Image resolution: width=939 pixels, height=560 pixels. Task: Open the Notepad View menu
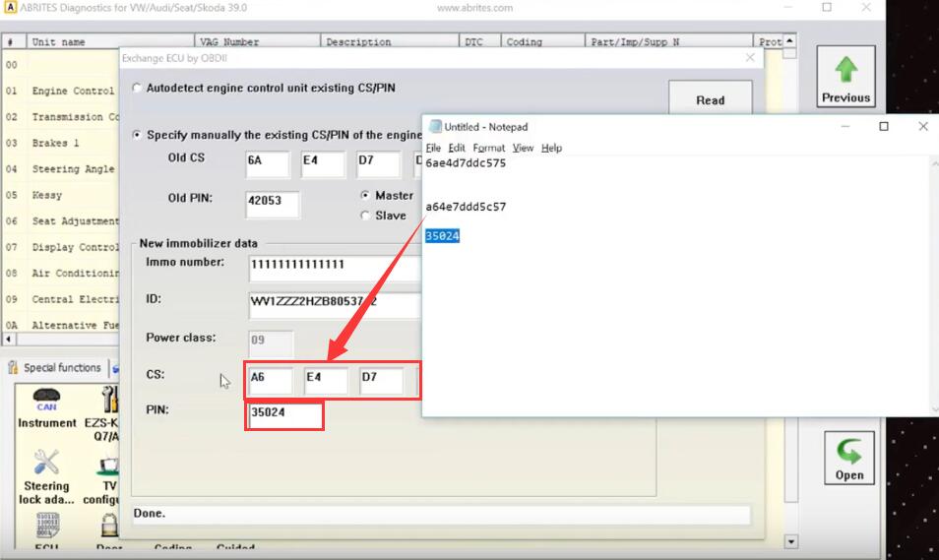point(523,148)
